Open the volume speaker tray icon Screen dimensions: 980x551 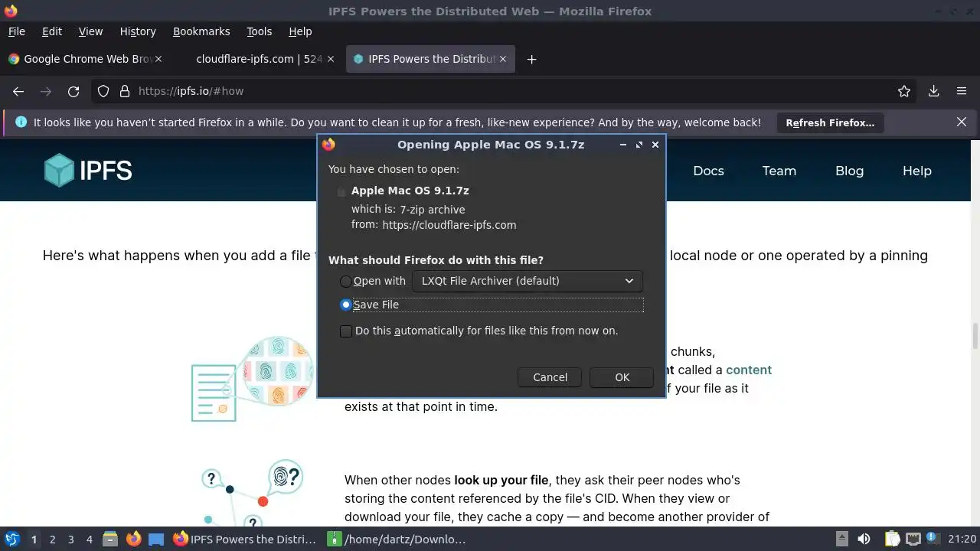click(864, 539)
